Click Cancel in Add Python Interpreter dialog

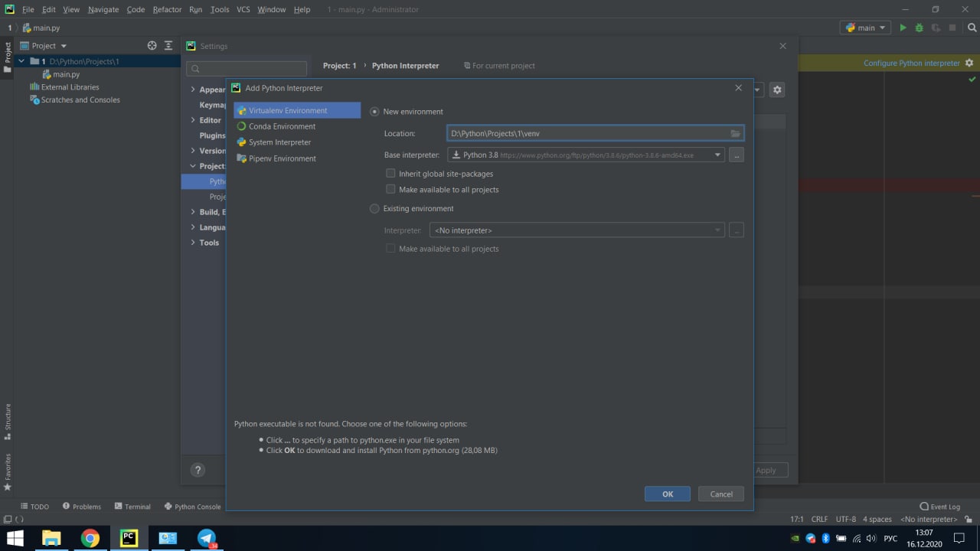pyautogui.click(x=721, y=494)
